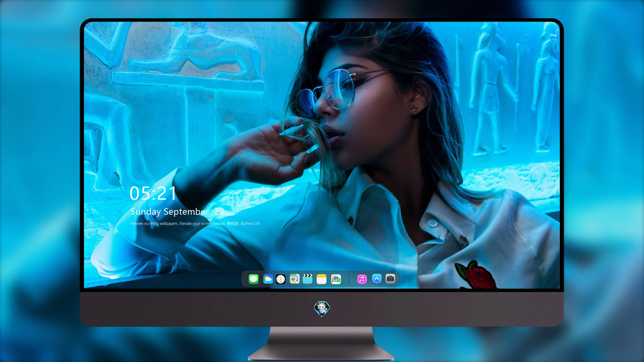Open the Maps app in the dock
This screenshot has height=362, width=644.
294,279
